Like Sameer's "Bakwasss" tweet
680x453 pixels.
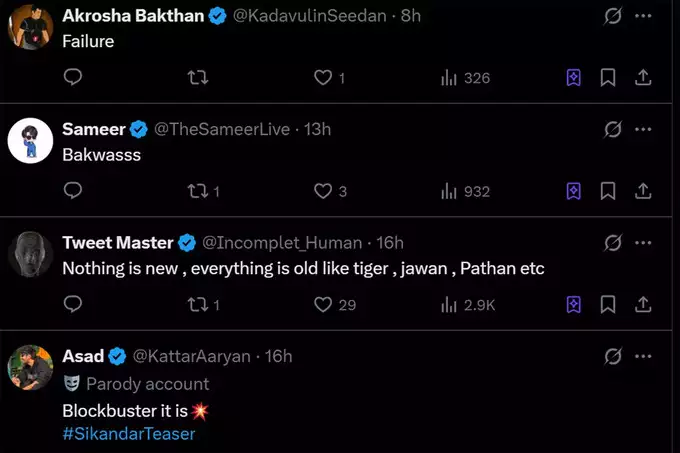323,190
